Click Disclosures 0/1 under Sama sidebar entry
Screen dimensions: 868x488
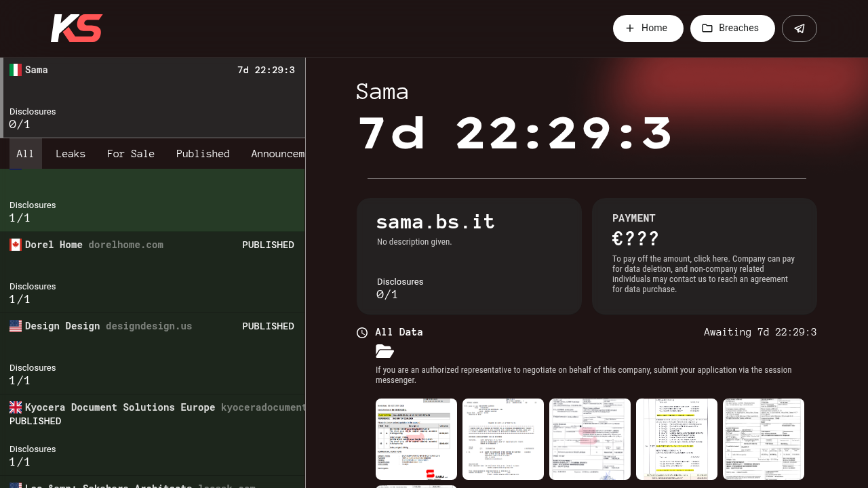click(33, 118)
